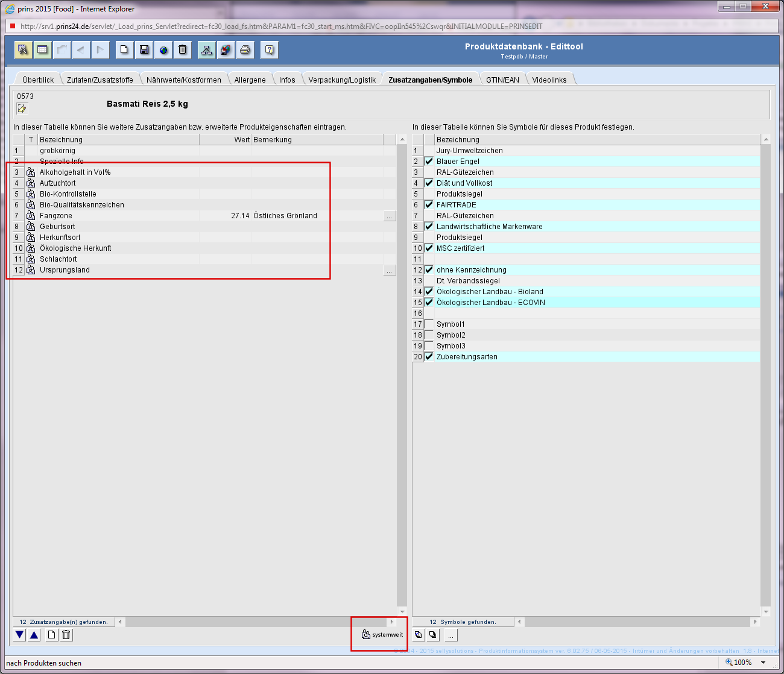
Task: Uncheck the Diät und Vollkost symbol
Action: coord(429,183)
